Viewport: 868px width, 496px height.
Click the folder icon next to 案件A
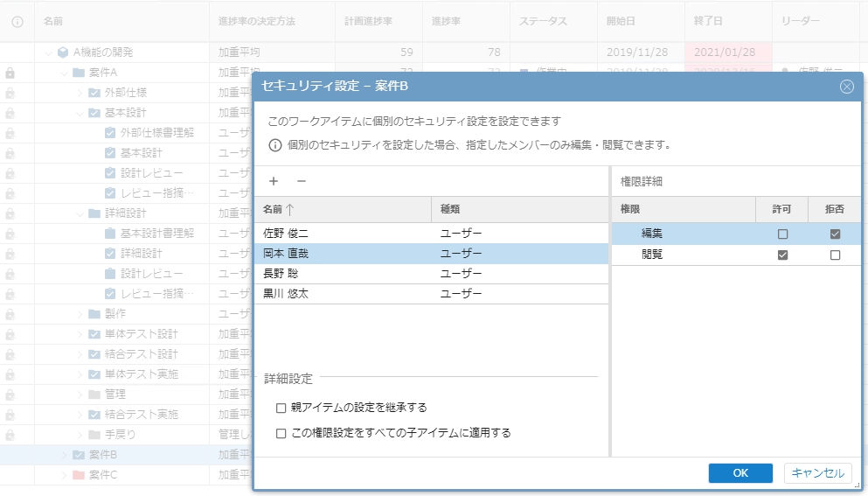pos(79,73)
